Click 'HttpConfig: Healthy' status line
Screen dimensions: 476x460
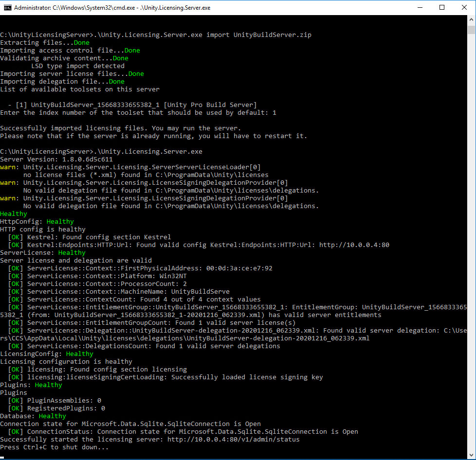coord(37,222)
